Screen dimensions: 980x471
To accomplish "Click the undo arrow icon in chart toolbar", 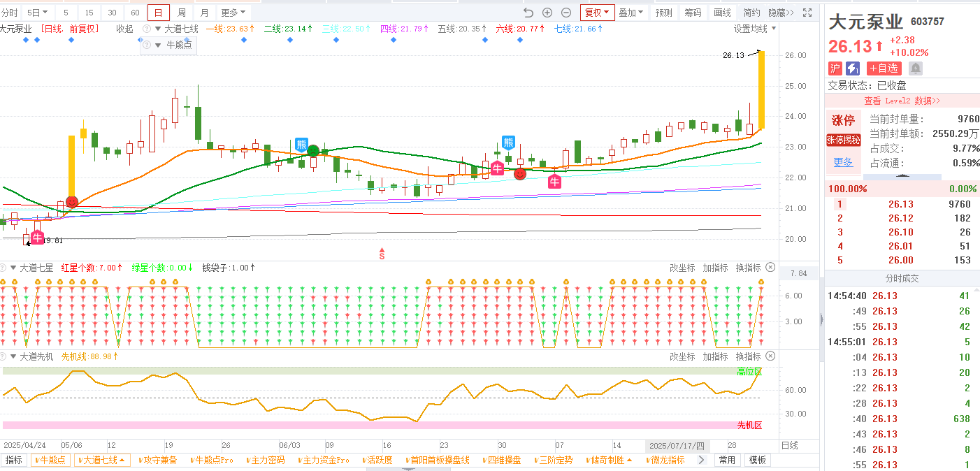I will (528, 13).
